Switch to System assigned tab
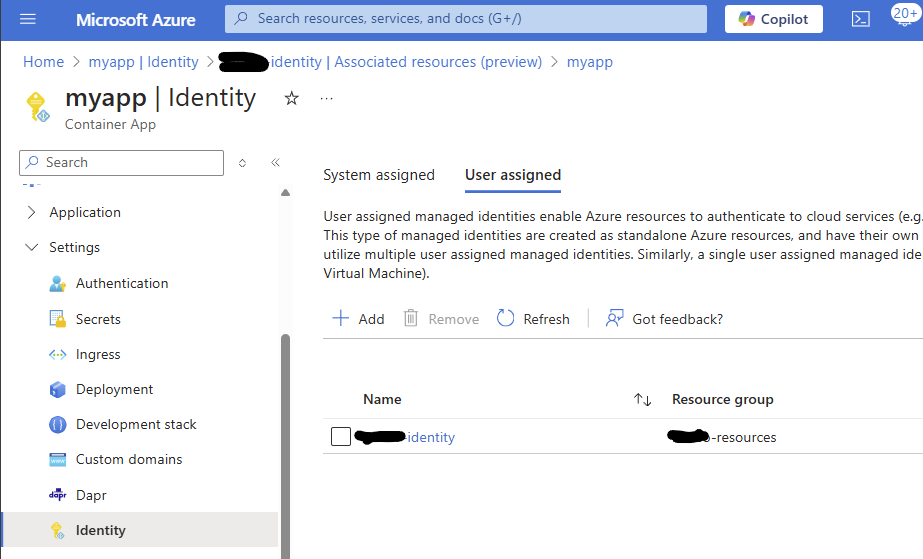 [x=379, y=175]
